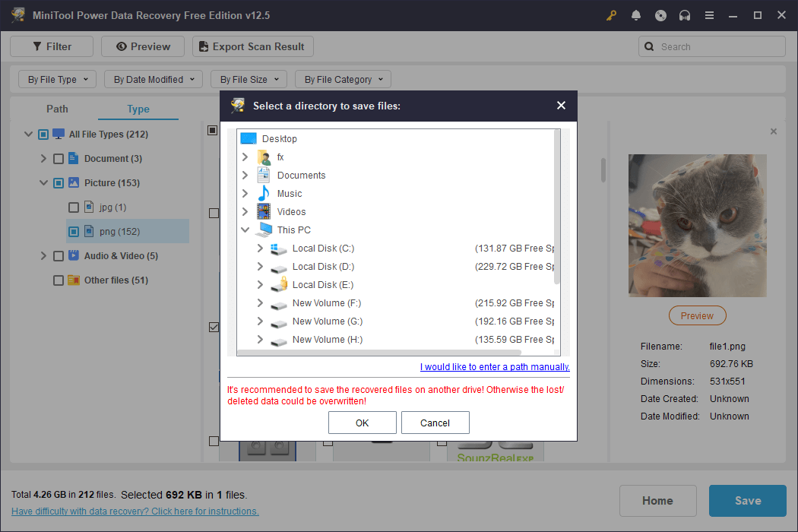The image size is (798, 532).
Task: Click the Home button
Action: 657,500
